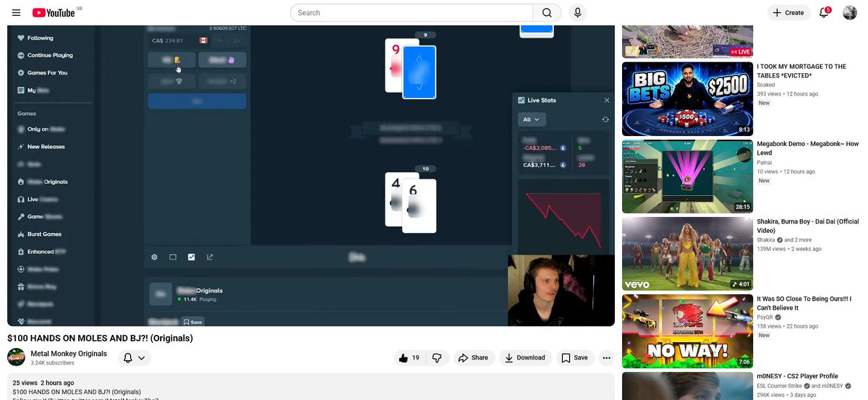
Task: Expand subscription notification bell dropdown
Action: pos(135,357)
